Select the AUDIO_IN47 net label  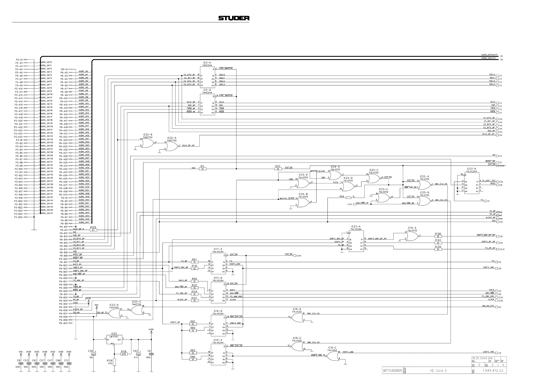coord(84,222)
